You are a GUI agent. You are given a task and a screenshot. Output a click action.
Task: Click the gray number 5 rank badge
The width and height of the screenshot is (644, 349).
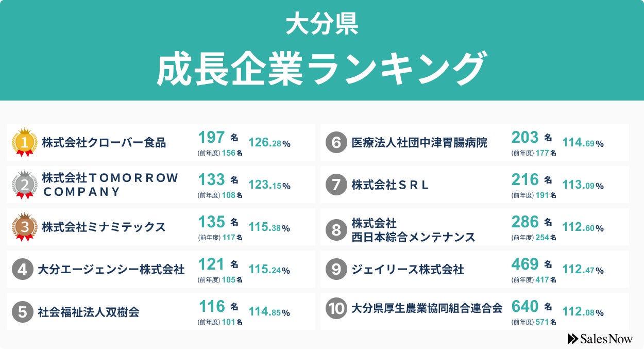(22, 311)
